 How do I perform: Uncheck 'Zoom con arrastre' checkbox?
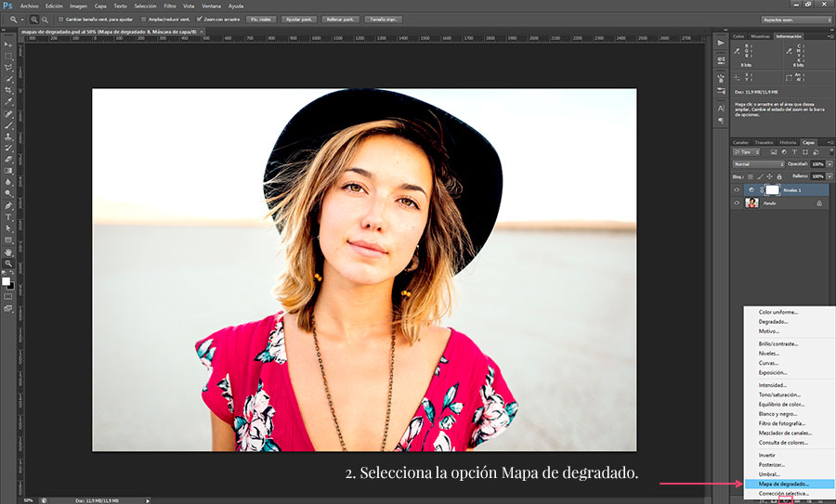pyautogui.click(x=200, y=19)
